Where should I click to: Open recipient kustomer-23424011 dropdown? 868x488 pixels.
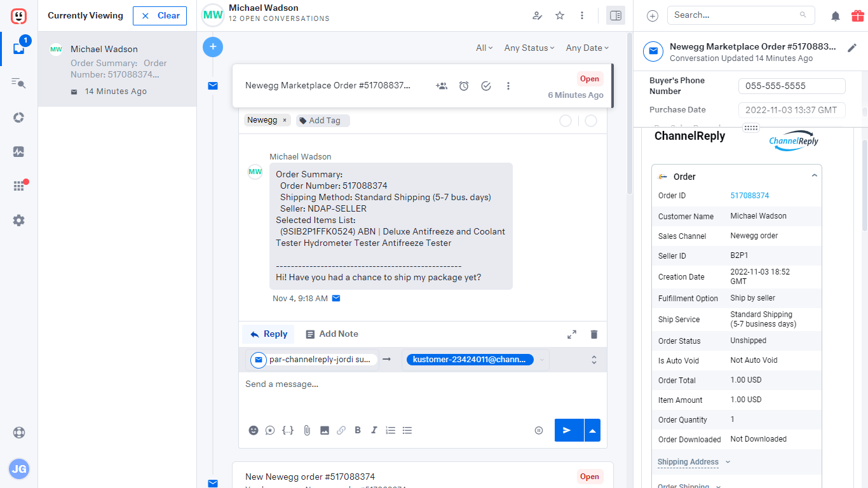pyautogui.click(x=542, y=360)
